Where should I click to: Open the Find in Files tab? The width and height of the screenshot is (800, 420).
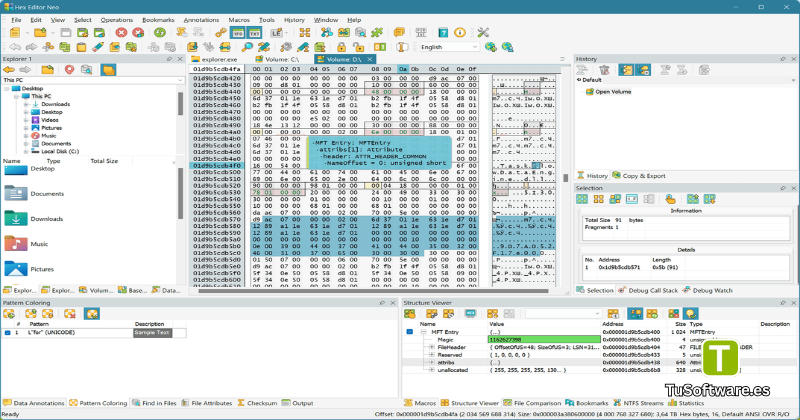(x=155, y=403)
